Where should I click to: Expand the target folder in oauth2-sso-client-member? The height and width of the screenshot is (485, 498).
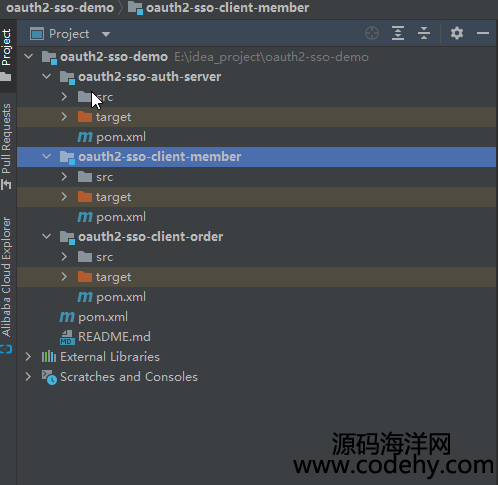(x=64, y=197)
